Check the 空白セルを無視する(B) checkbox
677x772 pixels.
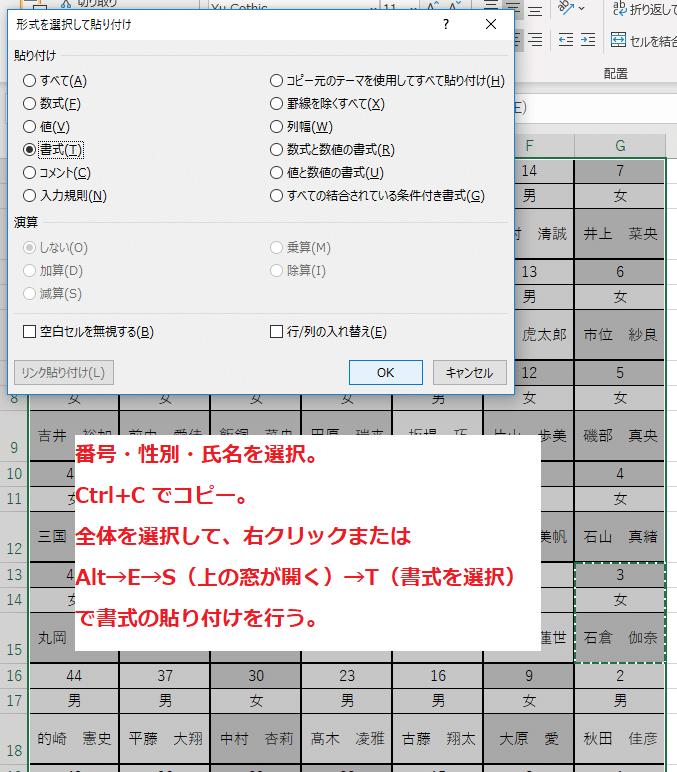tap(89, 332)
